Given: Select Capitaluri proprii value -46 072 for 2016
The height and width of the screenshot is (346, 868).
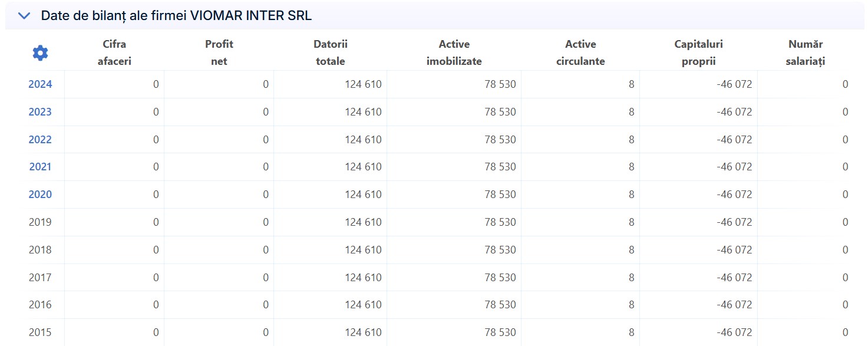Looking at the screenshot, I should pyautogui.click(x=734, y=305).
